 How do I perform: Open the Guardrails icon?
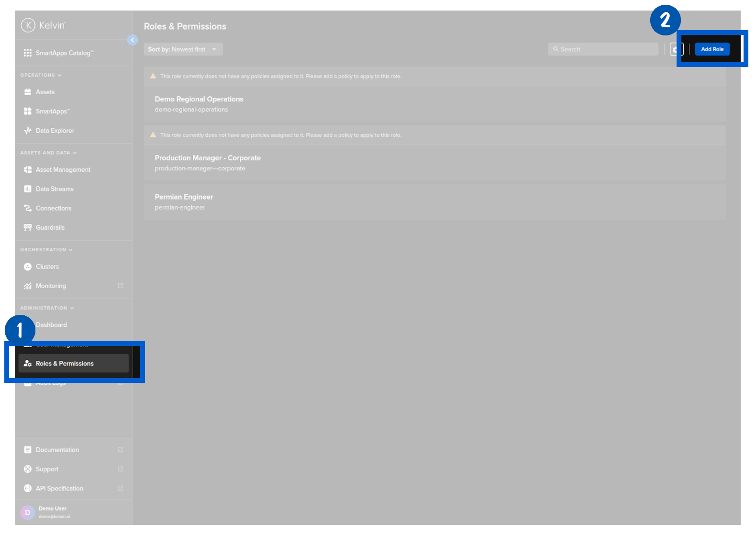pyautogui.click(x=28, y=228)
